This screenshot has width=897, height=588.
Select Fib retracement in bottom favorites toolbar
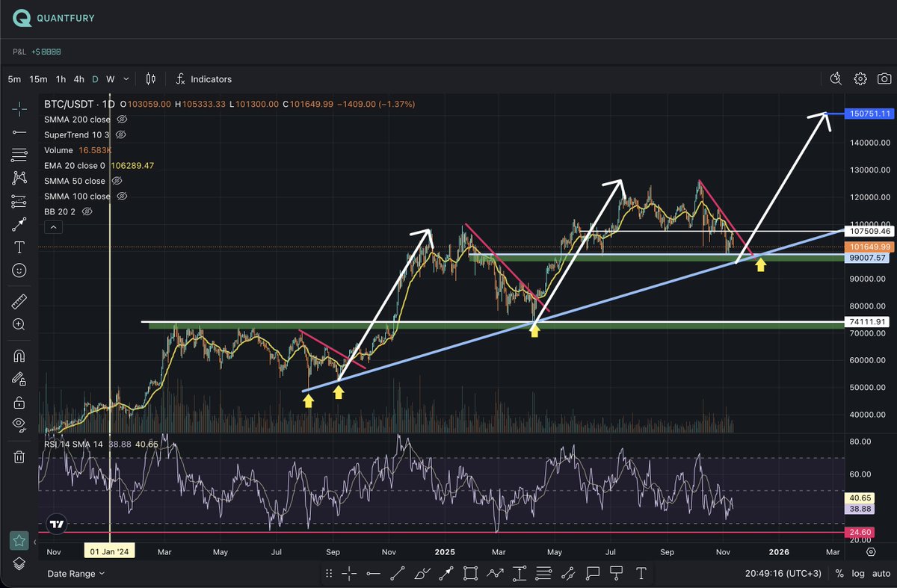543,573
